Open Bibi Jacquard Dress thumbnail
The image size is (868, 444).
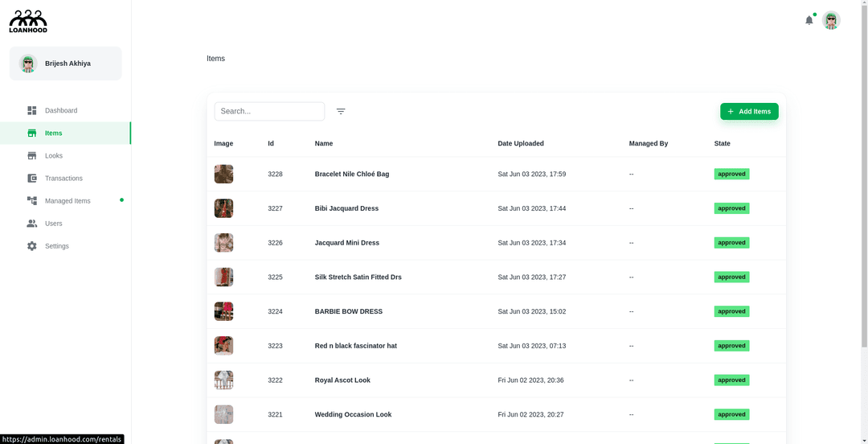pyautogui.click(x=223, y=208)
